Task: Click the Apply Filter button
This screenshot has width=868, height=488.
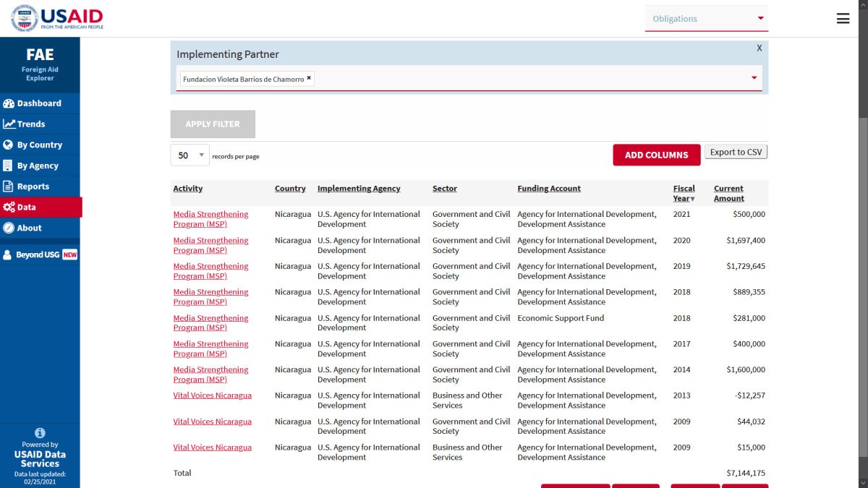Action: (x=213, y=124)
